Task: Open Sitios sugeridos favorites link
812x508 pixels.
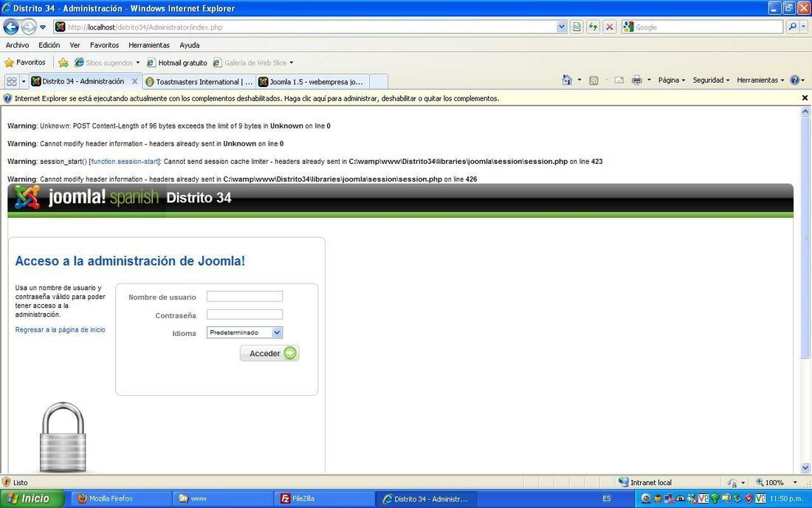Action: click(x=107, y=63)
